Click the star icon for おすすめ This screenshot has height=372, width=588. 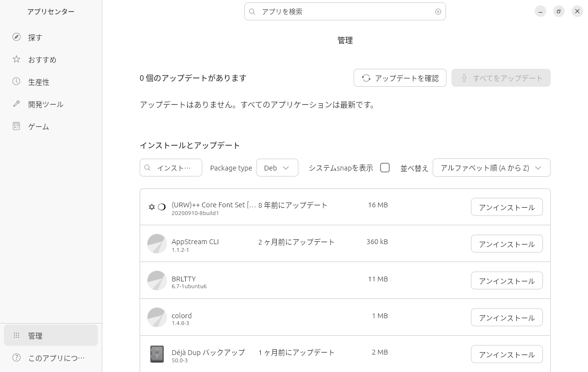pos(16,59)
